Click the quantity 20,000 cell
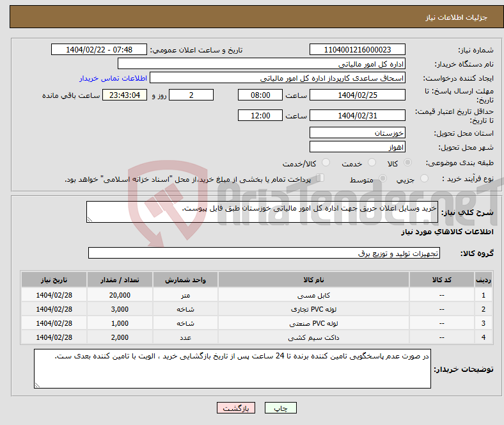Image resolution: width=504 pixels, height=425 pixels. click(x=120, y=295)
